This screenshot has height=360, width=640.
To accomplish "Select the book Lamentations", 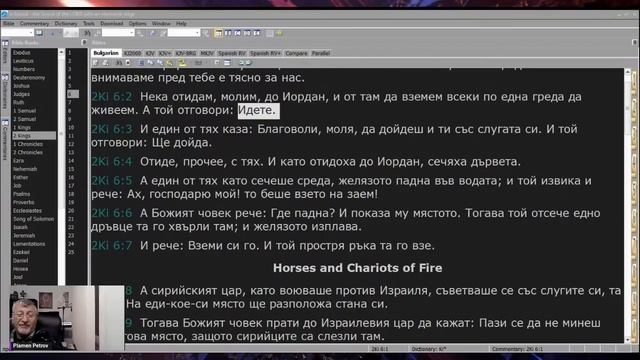I will coord(29,244).
